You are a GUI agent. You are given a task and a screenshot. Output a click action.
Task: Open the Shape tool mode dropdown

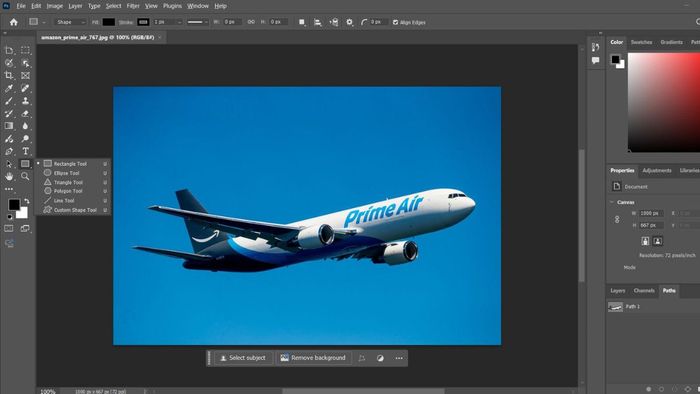(x=70, y=22)
